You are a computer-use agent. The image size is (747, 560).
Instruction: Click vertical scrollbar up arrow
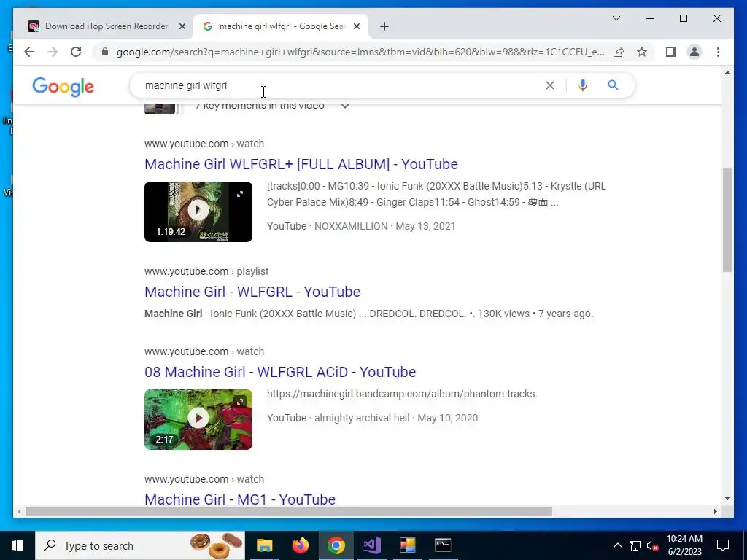point(727,72)
